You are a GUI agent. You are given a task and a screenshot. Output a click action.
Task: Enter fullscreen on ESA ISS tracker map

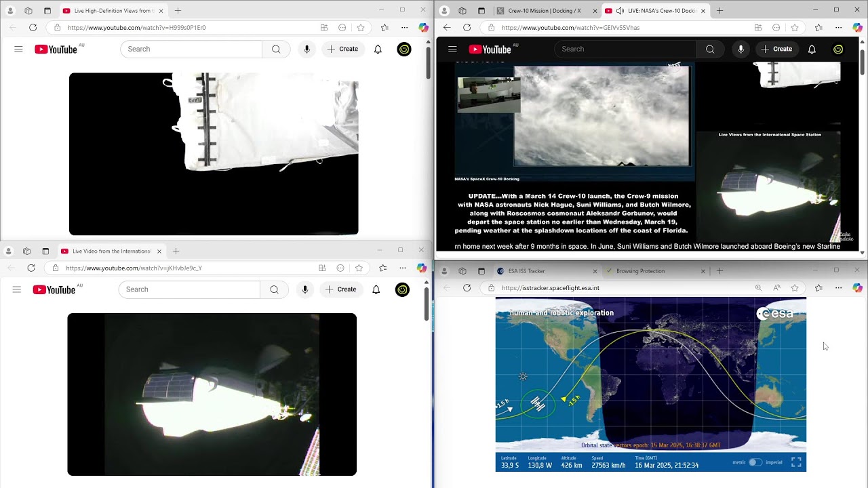796,462
